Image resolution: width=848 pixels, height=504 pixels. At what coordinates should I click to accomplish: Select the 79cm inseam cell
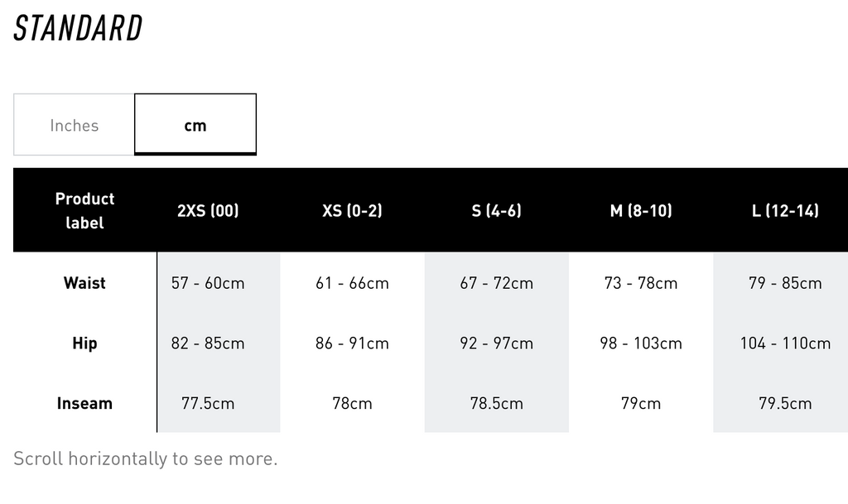pyautogui.click(x=640, y=404)
